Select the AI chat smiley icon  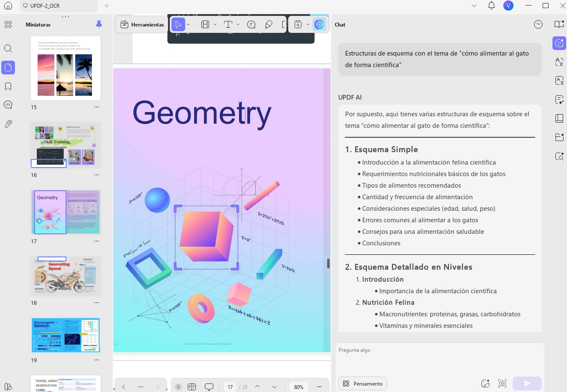[559, 43]
